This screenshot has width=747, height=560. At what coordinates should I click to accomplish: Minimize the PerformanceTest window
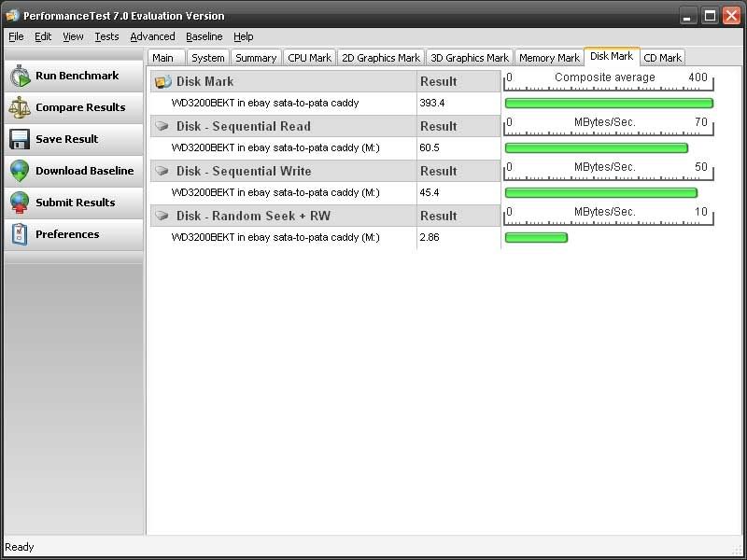tap(687, 16)
